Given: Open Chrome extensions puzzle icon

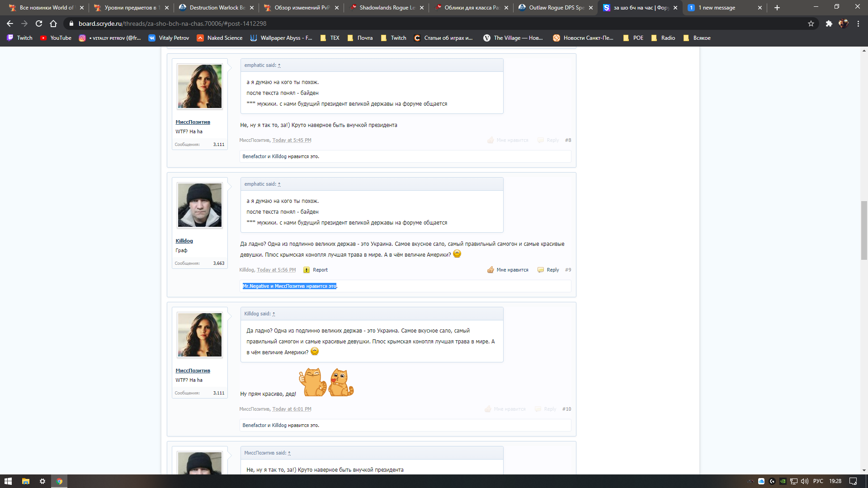Looking at the screenshot, I should 829,23.
